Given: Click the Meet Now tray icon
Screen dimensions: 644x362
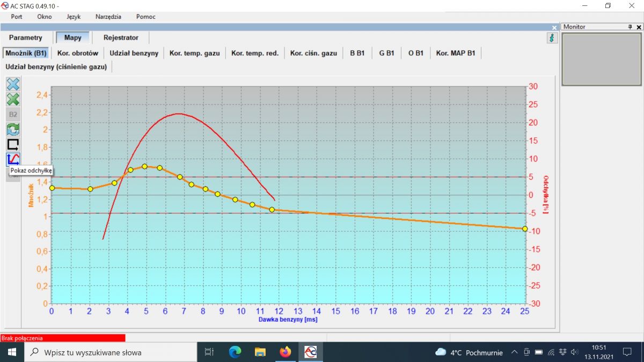Looking at the screenshot, I should click(527, 352).
